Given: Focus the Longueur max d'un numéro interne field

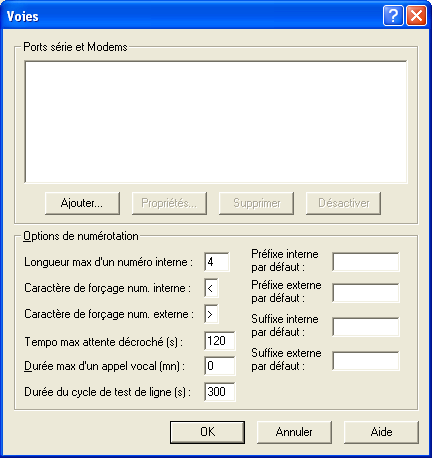Looking at the screenshot, I should coord(217,262).
